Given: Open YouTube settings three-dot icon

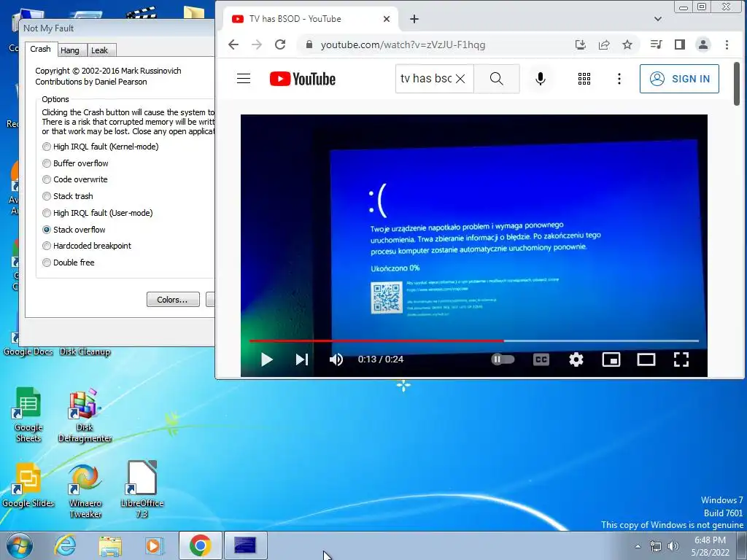Looking at the screenshot, I should [619, 79].
